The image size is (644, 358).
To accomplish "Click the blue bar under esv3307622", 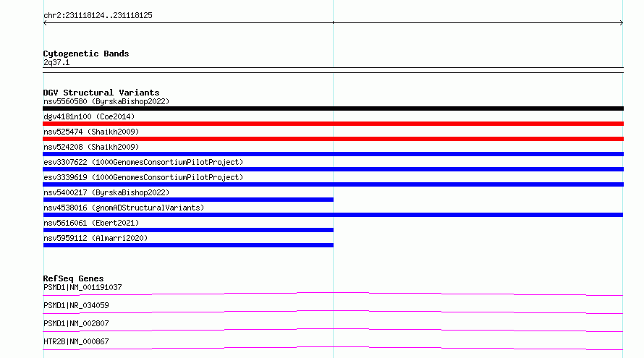I will (x=333, y=169).
